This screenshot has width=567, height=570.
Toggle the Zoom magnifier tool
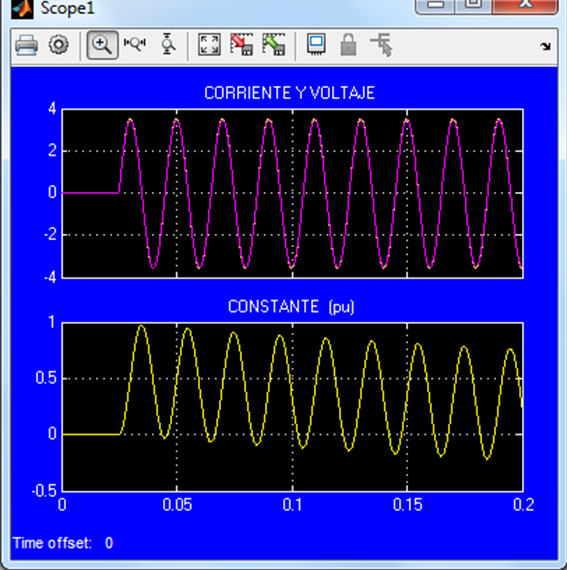tap(102, 45)
